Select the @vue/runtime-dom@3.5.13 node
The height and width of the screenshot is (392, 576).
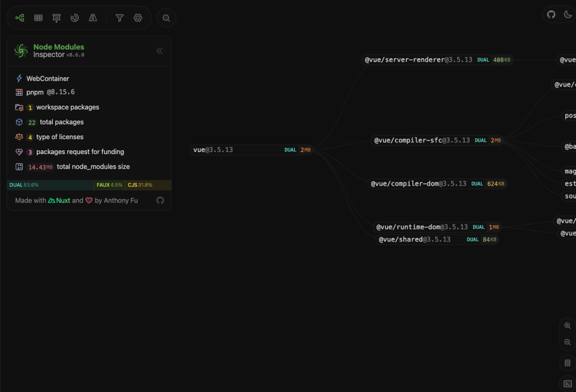click(437, 227)
